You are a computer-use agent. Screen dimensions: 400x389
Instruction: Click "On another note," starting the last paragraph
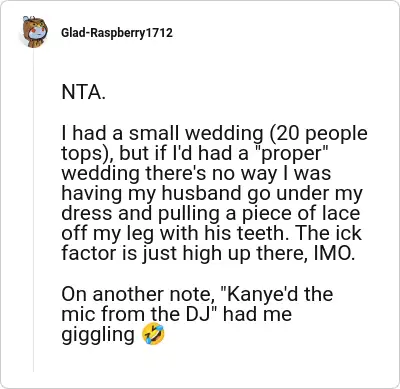pyautogui.click(x=139, y=295)
